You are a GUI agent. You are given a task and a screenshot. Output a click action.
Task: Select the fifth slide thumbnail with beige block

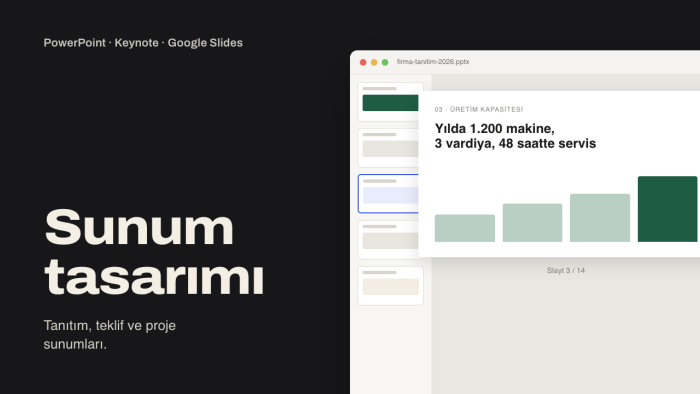click(x=390, y=286)
